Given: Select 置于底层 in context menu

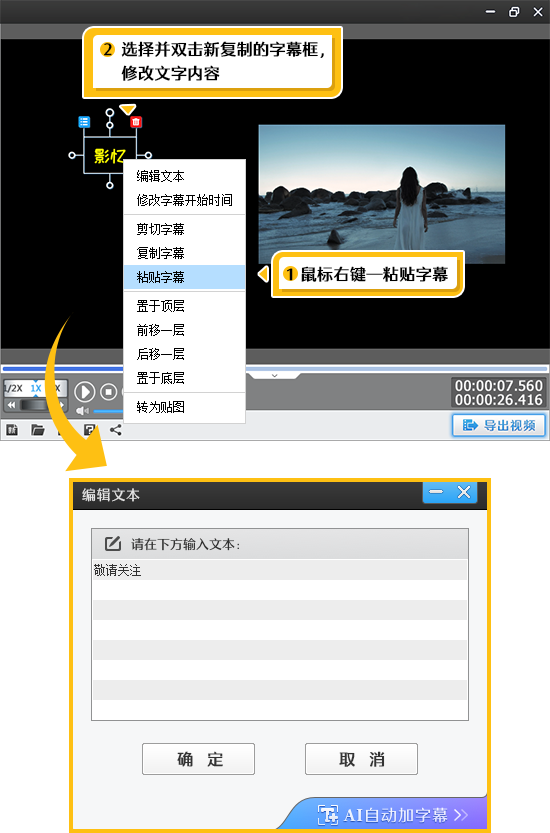Looking at the screenshot, I should [184, 378].
